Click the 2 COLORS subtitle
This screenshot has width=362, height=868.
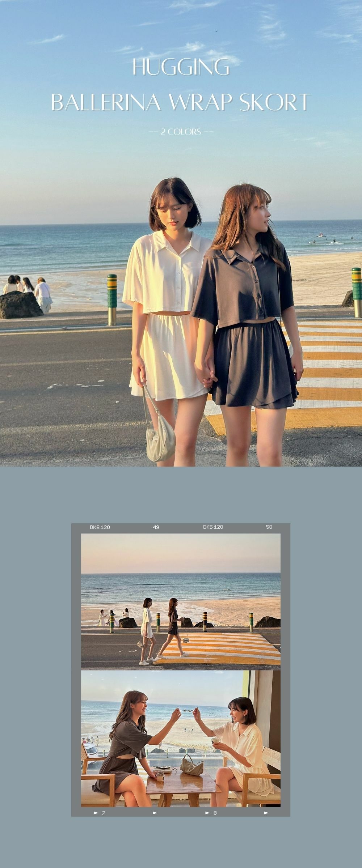(x=181, y=132)
